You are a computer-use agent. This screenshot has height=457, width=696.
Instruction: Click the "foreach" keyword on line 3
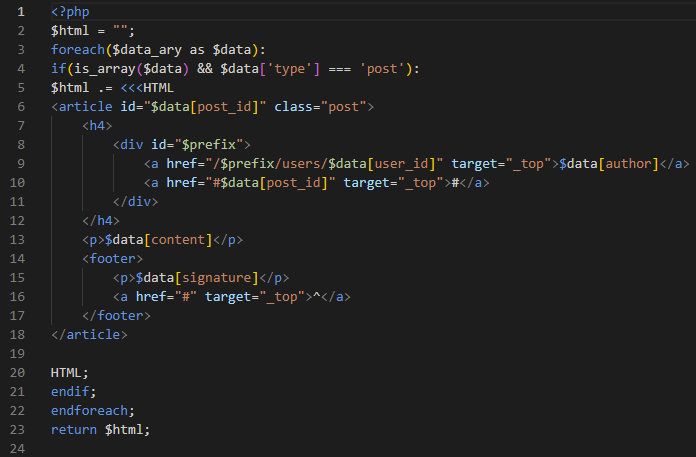point(78,50)
